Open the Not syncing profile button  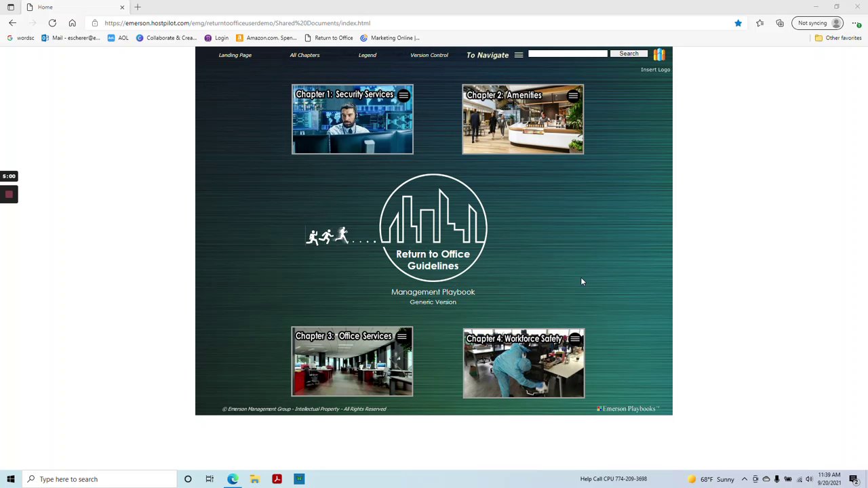[818, 23]
